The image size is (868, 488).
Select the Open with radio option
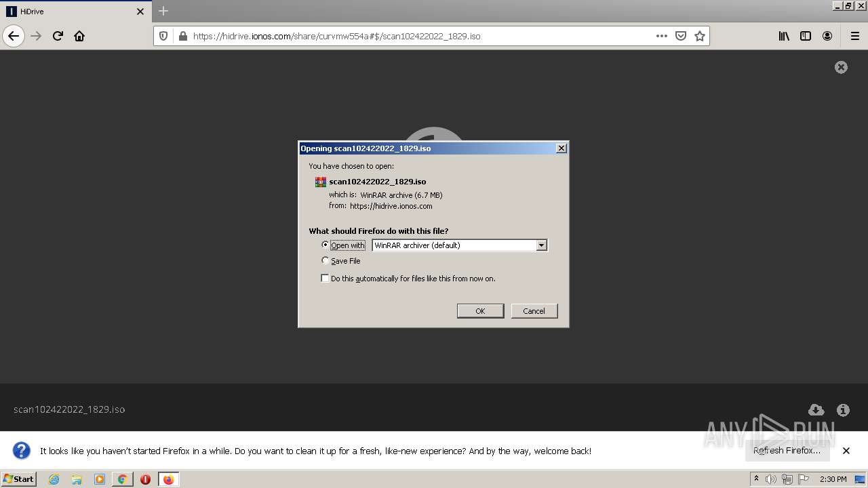coord(325,245)
